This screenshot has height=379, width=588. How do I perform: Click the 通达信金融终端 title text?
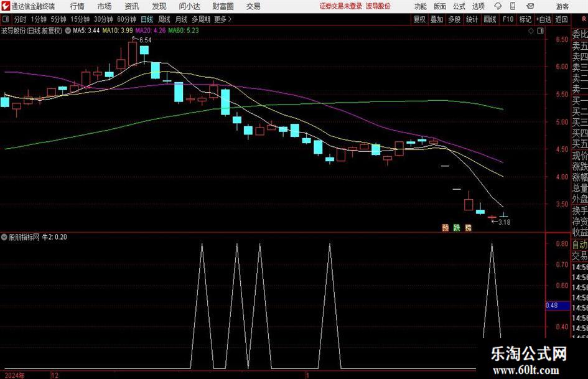coord(33,6)
